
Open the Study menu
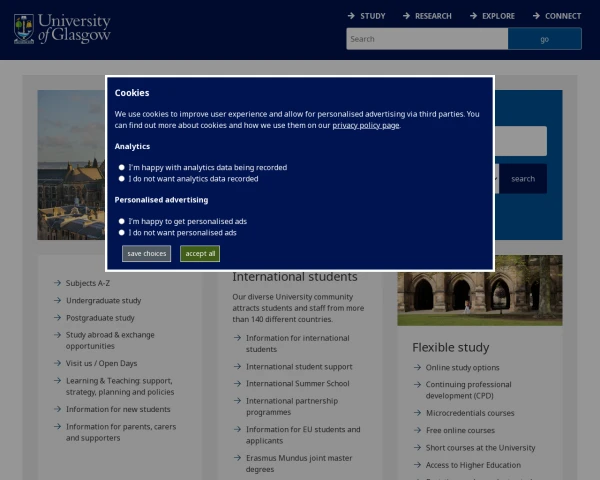coord(366,16)
